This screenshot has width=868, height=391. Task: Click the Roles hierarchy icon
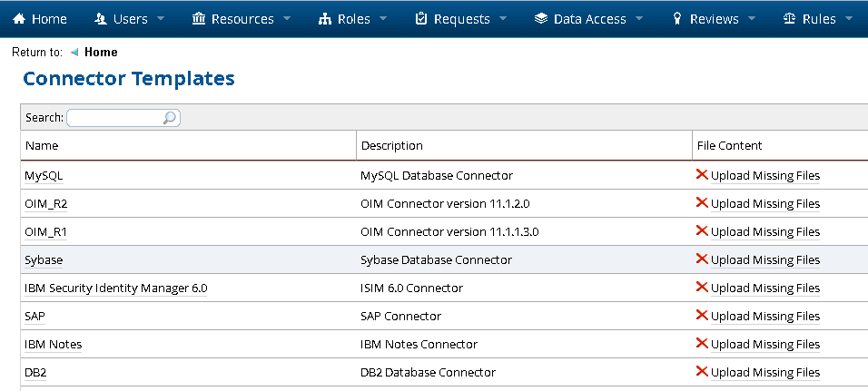(325, 19)
